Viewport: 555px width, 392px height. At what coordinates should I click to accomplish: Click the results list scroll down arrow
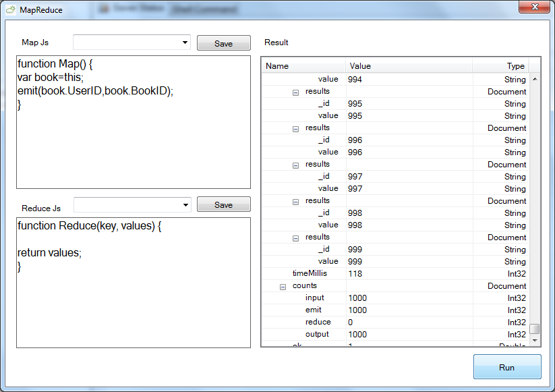pyautogui.click(x=535, y=340)
